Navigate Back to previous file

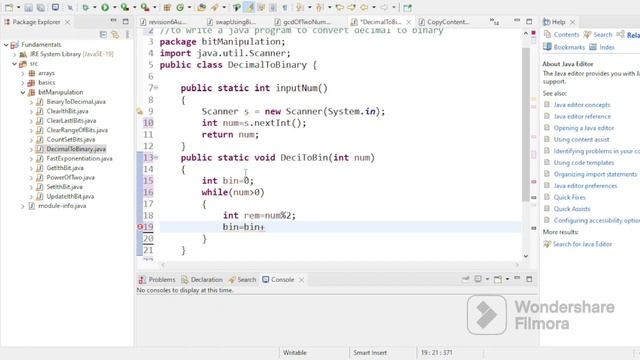coord(364,7)
